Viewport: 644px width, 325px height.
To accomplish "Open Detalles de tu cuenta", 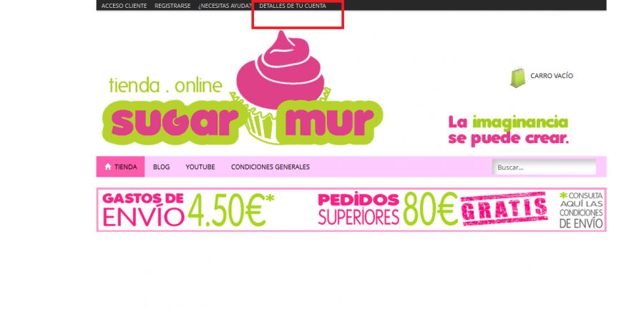I will 293,6.
